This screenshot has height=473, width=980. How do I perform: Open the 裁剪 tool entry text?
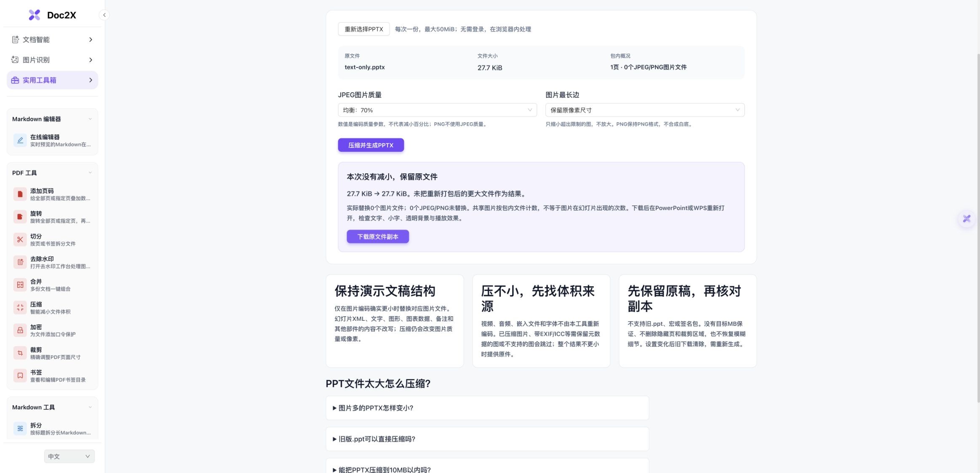55,353
